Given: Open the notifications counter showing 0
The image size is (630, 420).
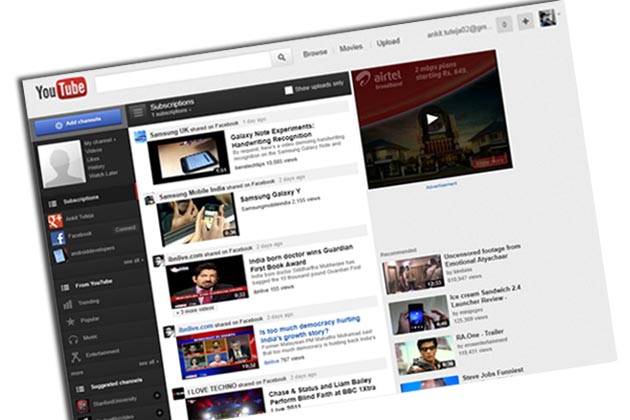Looking at the screenshot, I should 504,25.
